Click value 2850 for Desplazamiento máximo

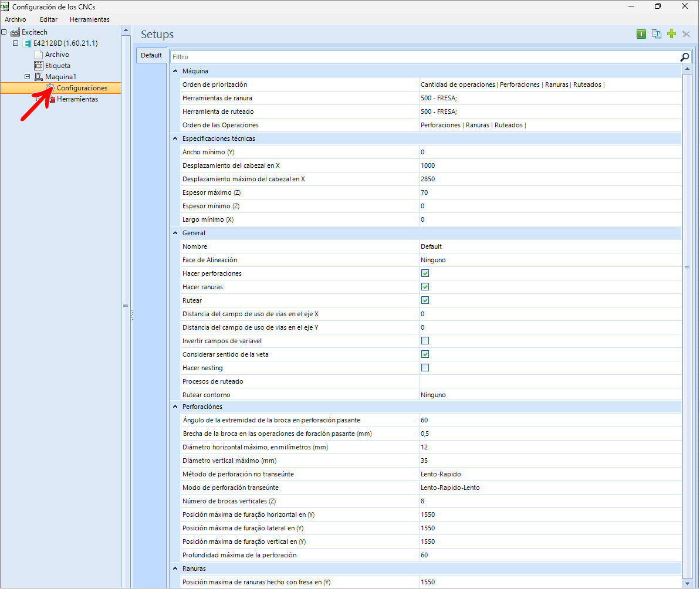(x=550, y=179)
